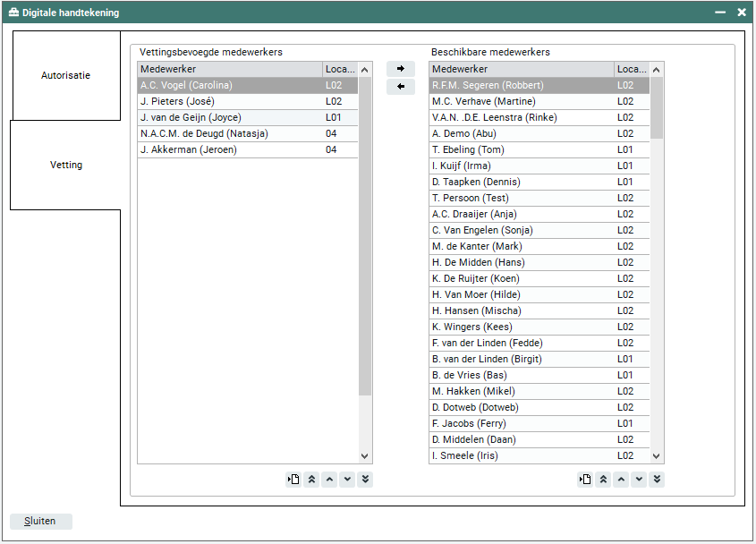756x544 pixels.
Task: Click the right list scrollbar thumb
Action: point(657,107)
